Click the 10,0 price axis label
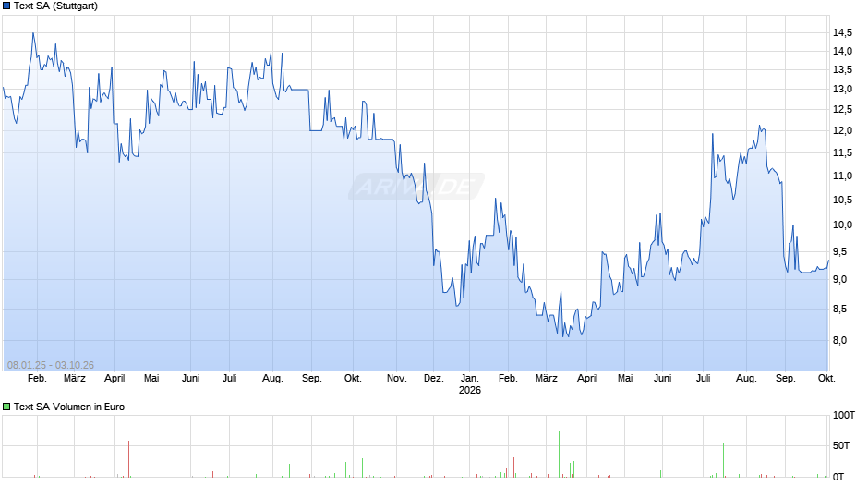 click(x=842, y=225)
